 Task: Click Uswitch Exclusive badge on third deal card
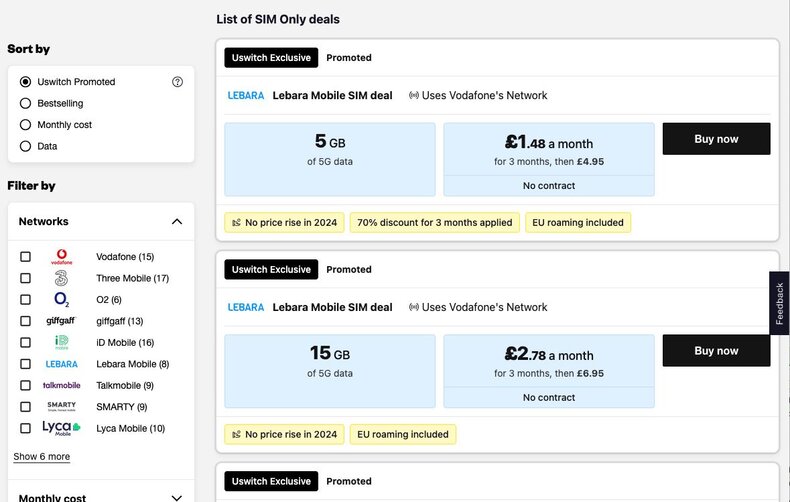[271, 481]
